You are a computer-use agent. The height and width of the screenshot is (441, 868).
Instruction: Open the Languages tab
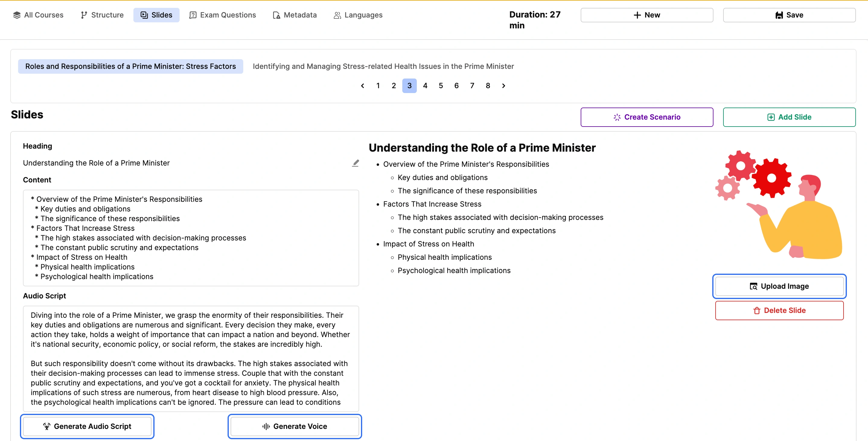[358, 15]
